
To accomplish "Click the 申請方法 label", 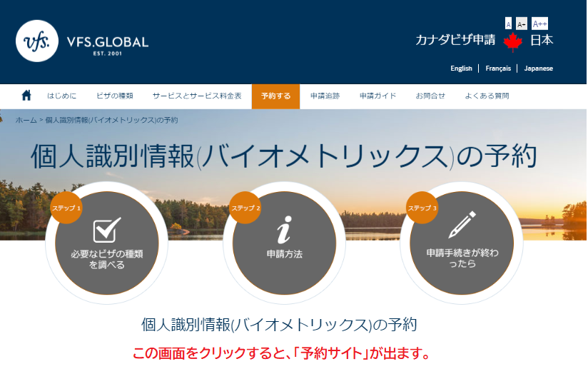I will [284, 254].
